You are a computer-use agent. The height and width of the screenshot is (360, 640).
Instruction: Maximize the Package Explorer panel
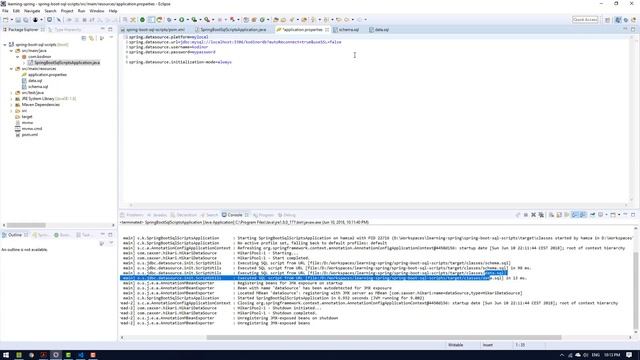point(110,29)
